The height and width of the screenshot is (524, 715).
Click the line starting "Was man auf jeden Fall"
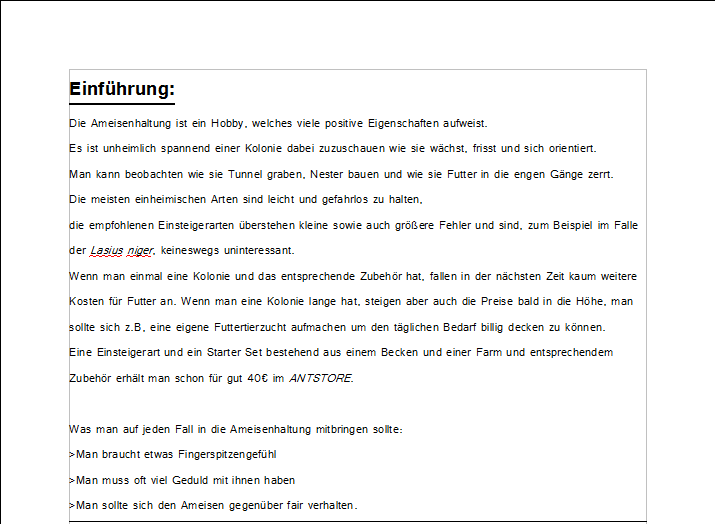(235, 429)
